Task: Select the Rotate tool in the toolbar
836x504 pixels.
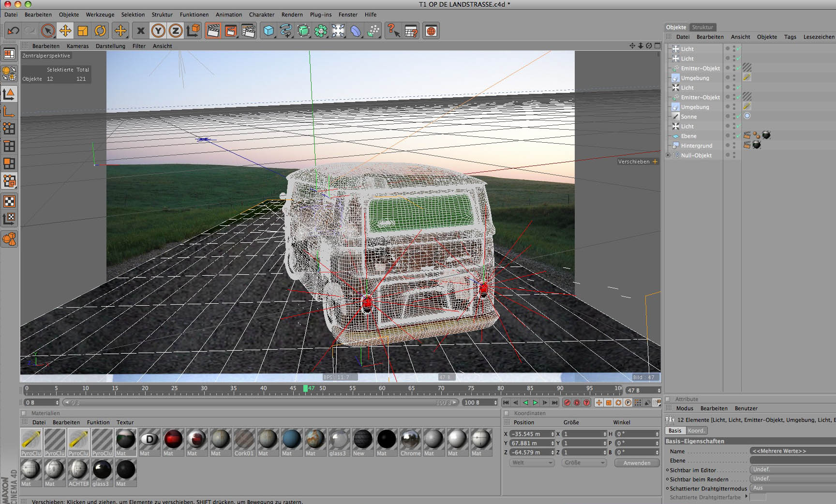Action: (x=100, y=31)
